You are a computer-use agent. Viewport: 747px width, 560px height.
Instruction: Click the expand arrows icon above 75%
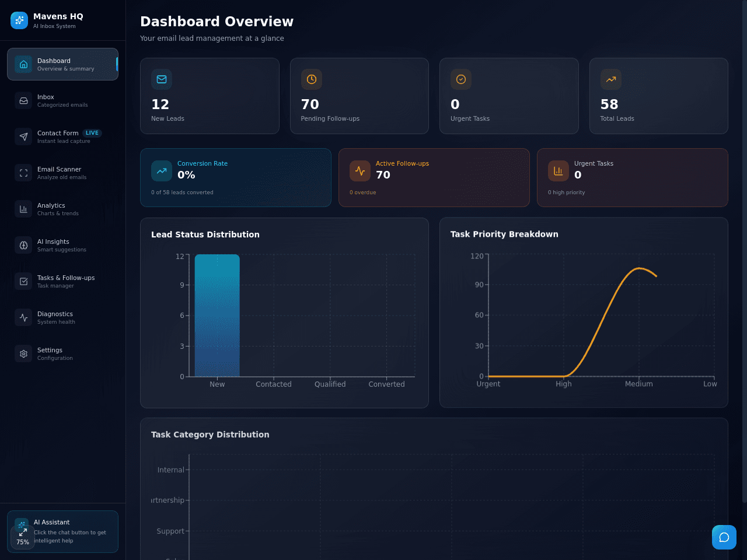pyautogui.click(x=23, y=532)
